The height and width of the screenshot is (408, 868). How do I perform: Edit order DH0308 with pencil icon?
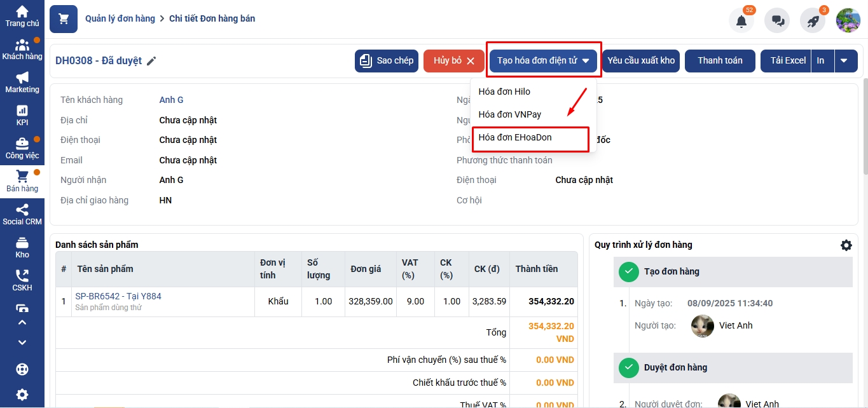tap(151, 61)
